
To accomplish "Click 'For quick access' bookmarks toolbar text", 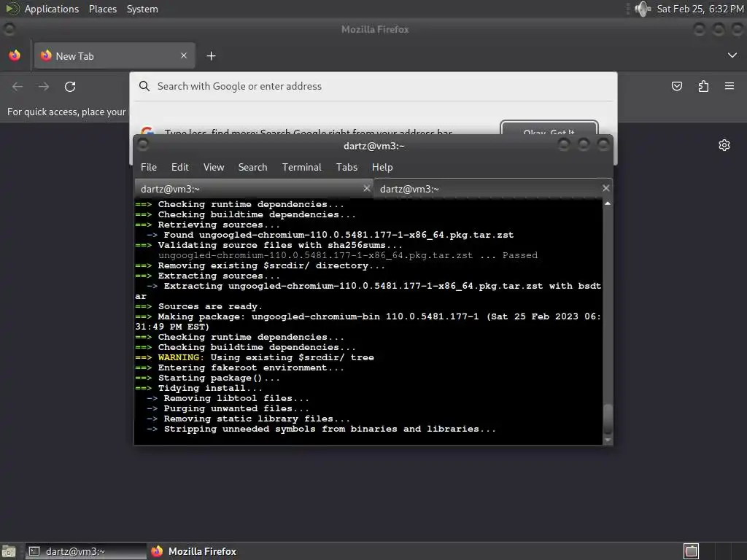I will tap(66, 112).
